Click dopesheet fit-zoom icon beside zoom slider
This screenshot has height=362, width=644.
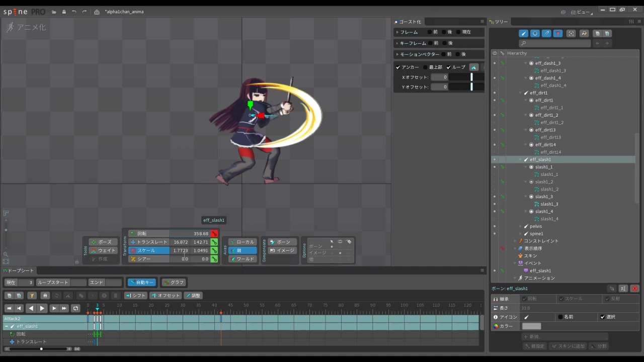click(77, 349)
